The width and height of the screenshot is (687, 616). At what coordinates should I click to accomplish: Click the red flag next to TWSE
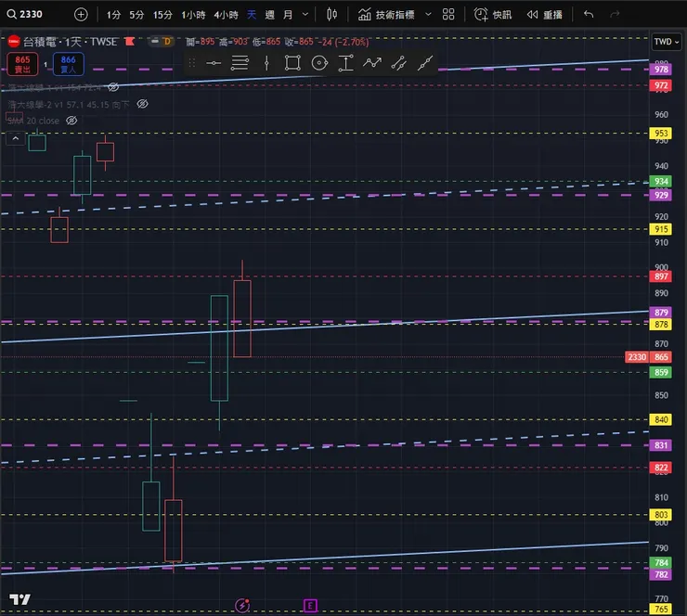(x=130, y=42)
